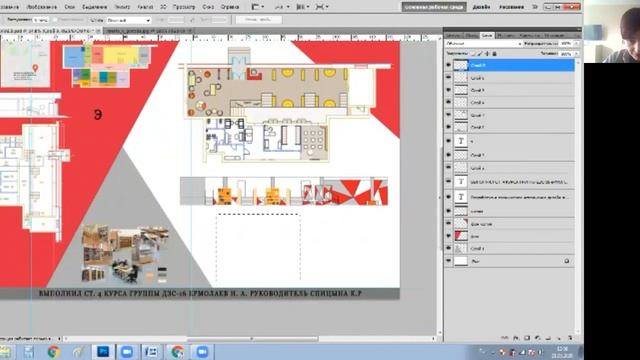Click the Уточн. край button in options bar
Viewport: 640px width, 360px height.
point(258,20)
